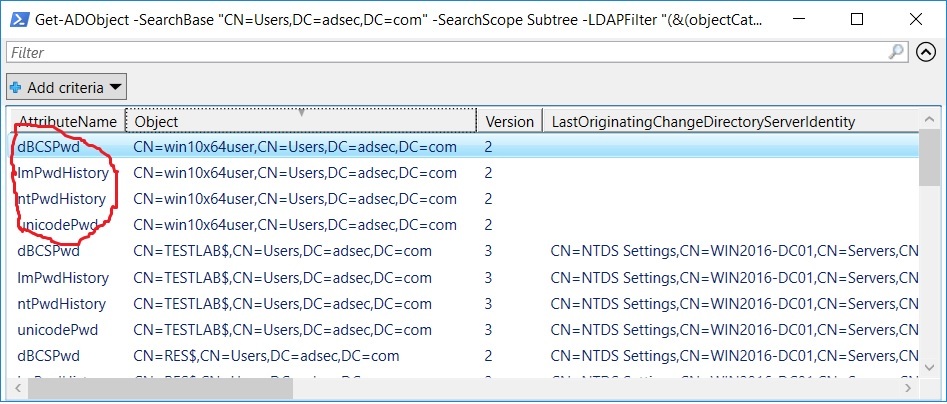This screenshot has width=947, height=404.
Task: Maximize the Get-ADObject grid window
Action: coord(857,19)
